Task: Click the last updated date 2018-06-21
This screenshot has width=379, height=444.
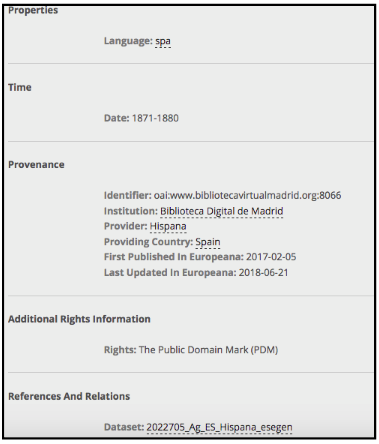Action: [263, 273]
